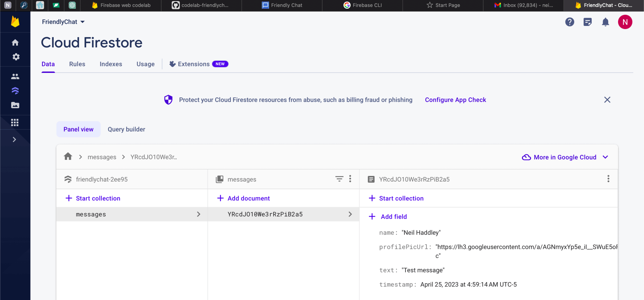Screen dimensions: 644x300
Task: Switch to the Usage tab
Action: point(146,64)
